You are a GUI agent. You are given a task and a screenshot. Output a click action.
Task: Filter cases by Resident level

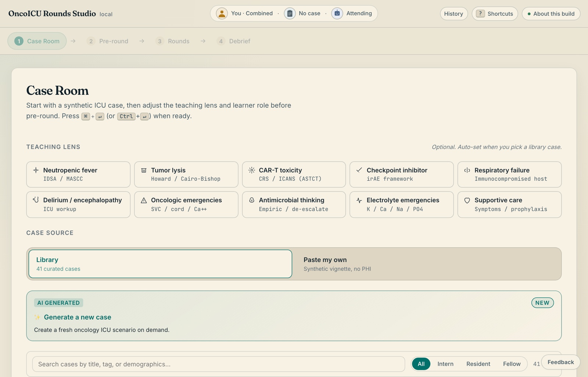(478, 364)
